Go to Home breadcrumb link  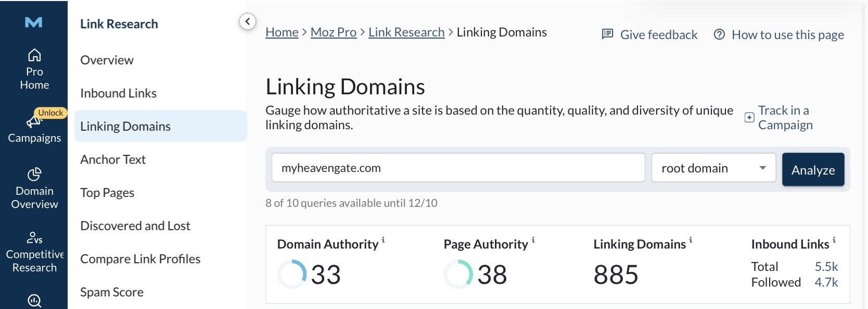coord(282,32)
